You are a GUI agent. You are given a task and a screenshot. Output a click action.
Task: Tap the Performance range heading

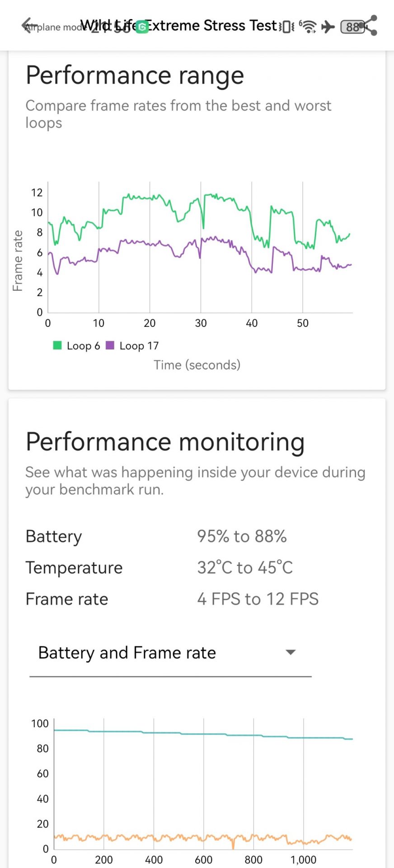tap(135, 75)
